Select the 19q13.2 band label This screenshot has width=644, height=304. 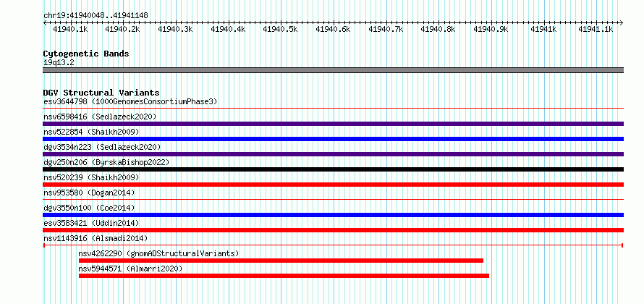click(x=59, y=62)
